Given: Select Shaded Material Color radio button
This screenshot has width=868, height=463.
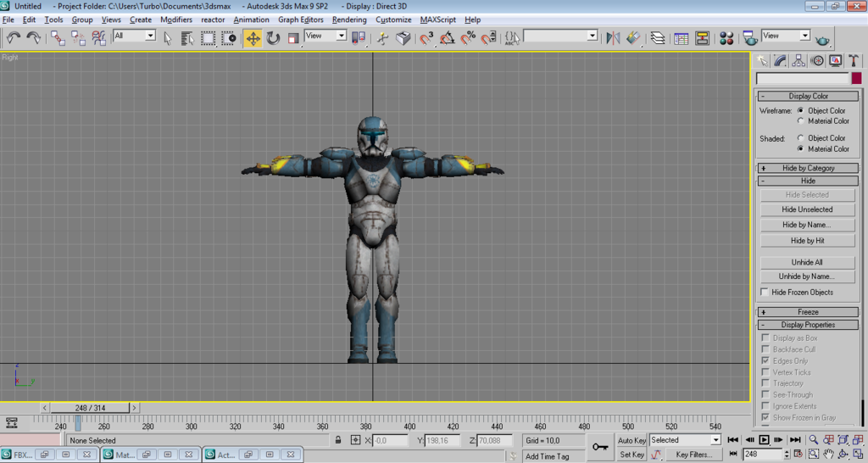Looking at the screenshot, I should 800,148.
